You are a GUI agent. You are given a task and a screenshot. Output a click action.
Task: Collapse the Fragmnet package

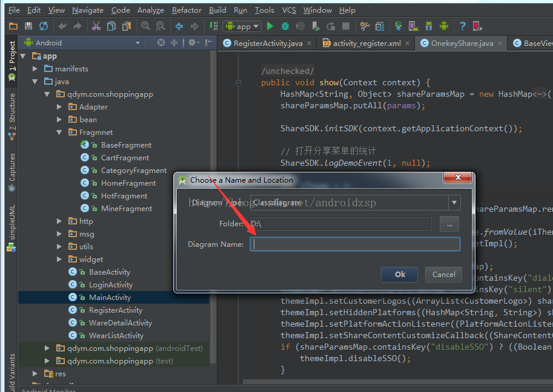59,132
